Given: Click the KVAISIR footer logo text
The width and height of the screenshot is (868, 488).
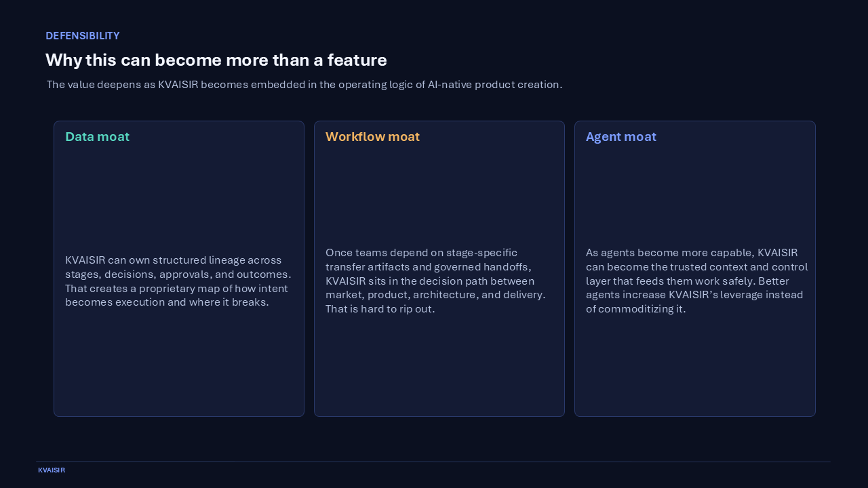Looking at the screenshot, I should [x=52, y=470].
